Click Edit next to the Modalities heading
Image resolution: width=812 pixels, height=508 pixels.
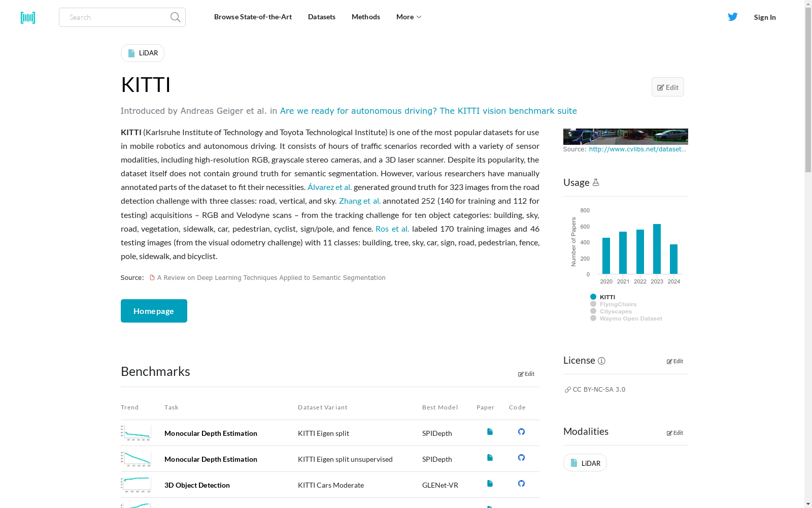tap(675, 433)
